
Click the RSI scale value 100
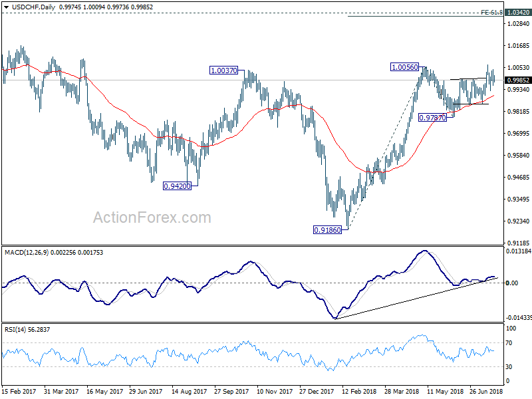tap(511, 329)
